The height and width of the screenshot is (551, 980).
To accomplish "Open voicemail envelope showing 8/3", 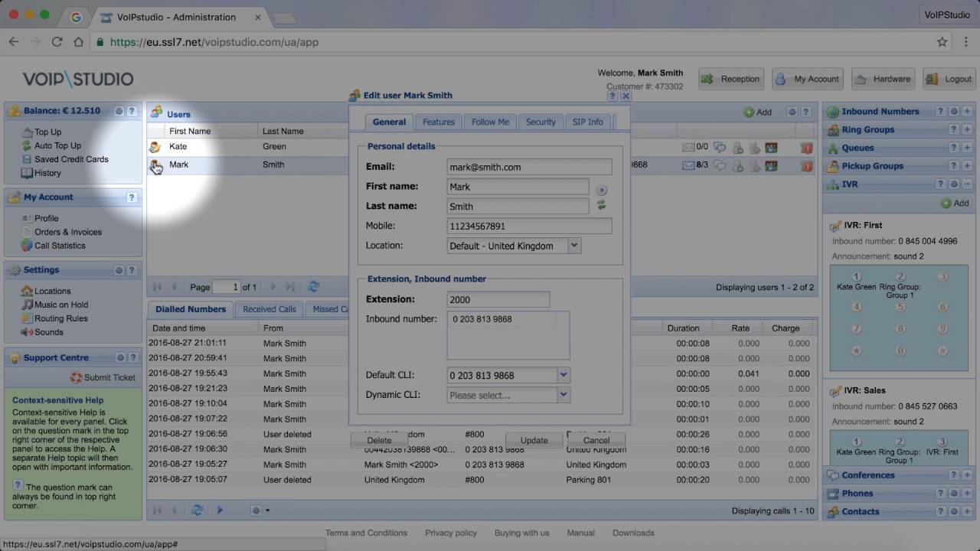I will (688, 165).
